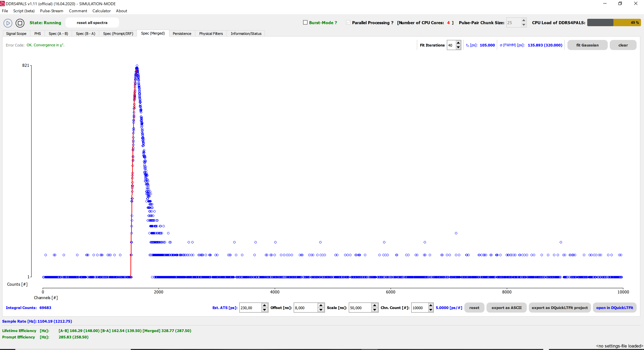644x350 pixels.
Task: Increase Scale [ns] with up arrow
Action: pyautogui.click(x=374, y=306)
